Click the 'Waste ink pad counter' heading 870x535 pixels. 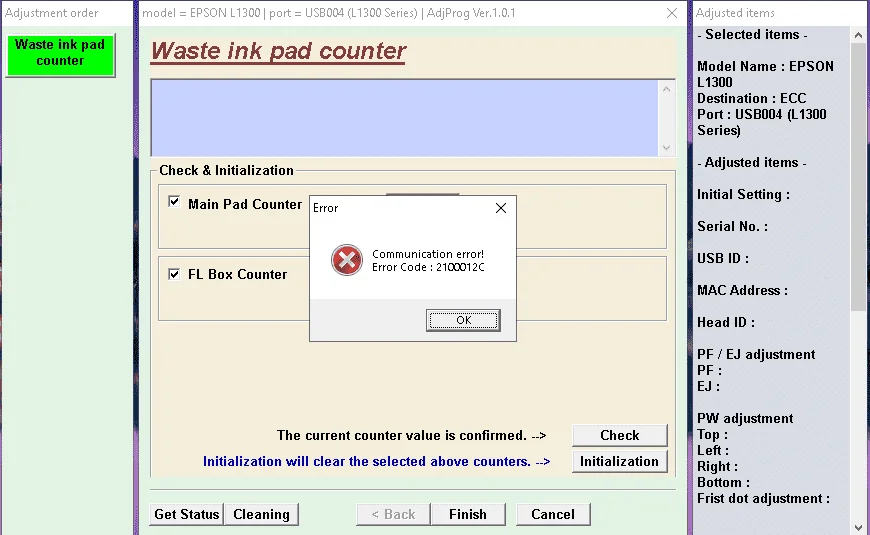278,51
